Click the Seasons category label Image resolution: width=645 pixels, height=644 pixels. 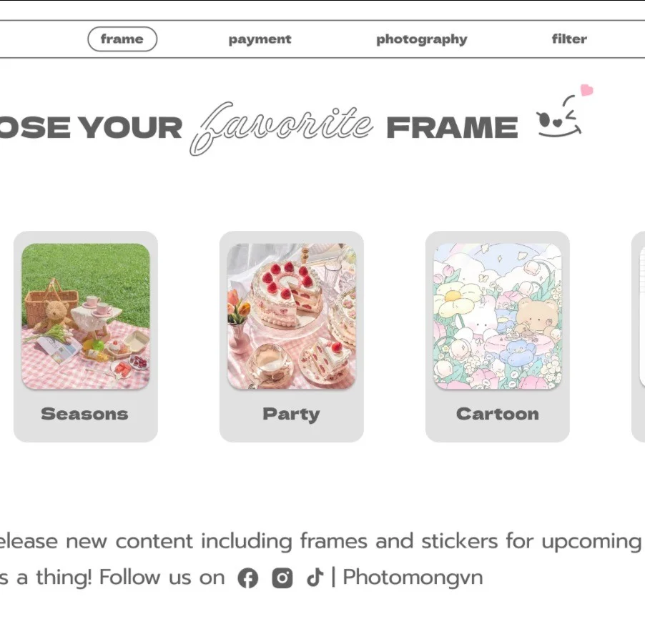pyautogui.click(x=85, y=414)
